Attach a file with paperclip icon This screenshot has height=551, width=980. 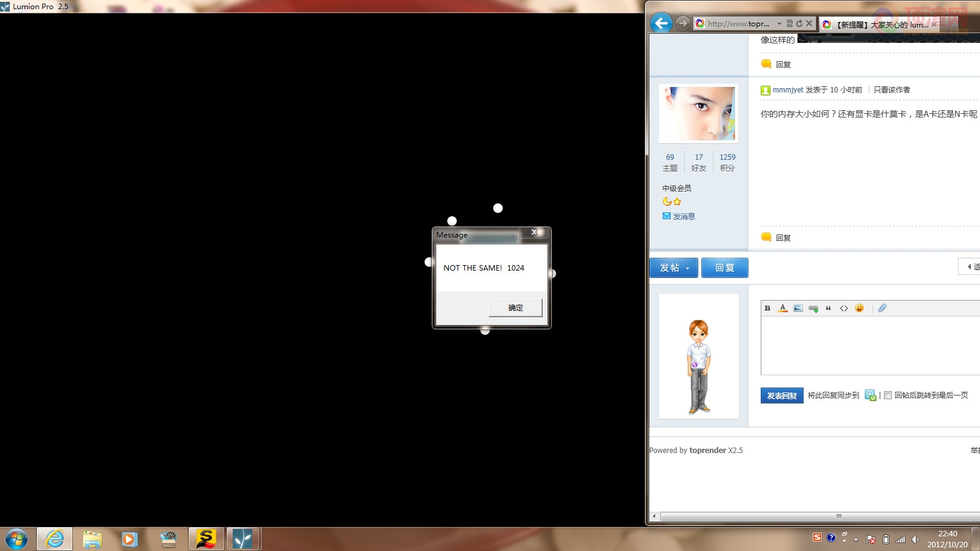[882, 308]
